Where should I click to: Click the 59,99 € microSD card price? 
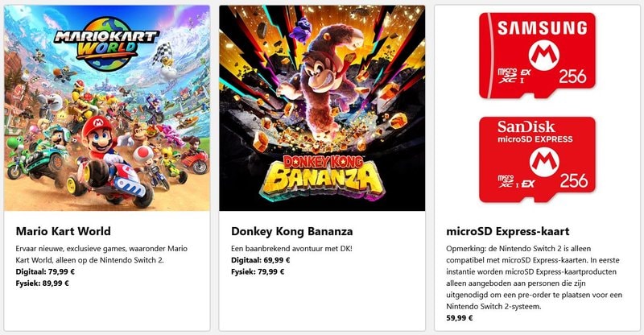pos(461,317)
